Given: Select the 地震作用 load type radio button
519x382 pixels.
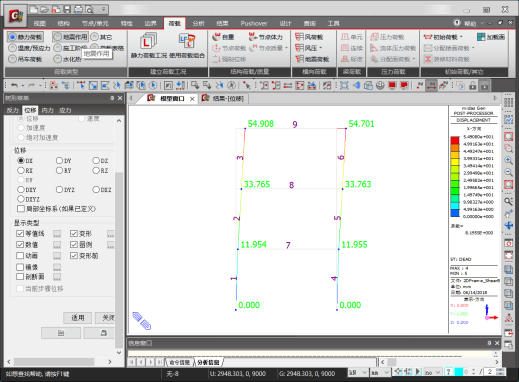Looking at the screenshot, I should (x=70, y=37).
